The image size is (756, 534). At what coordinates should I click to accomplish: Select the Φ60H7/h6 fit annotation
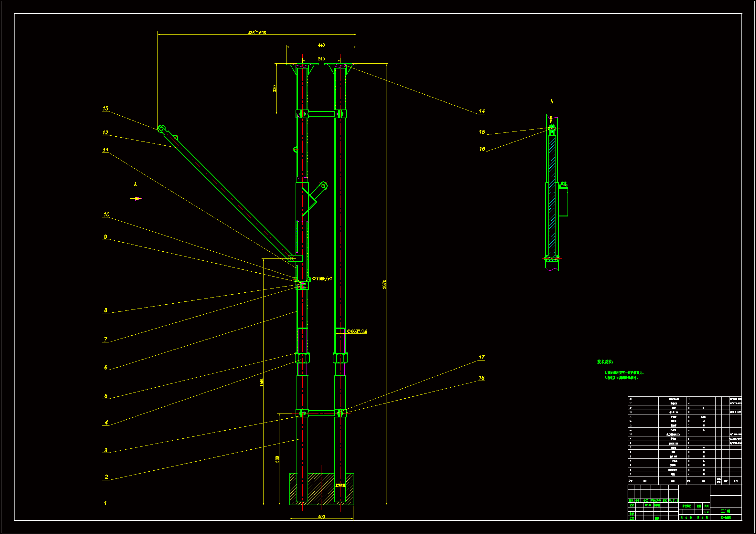tap(357, 331)
